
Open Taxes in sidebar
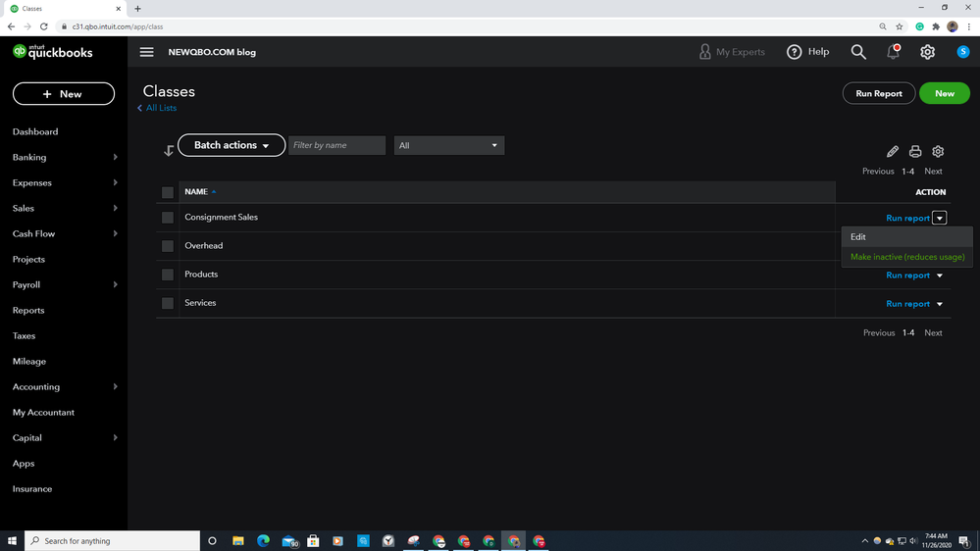point(24,336)
